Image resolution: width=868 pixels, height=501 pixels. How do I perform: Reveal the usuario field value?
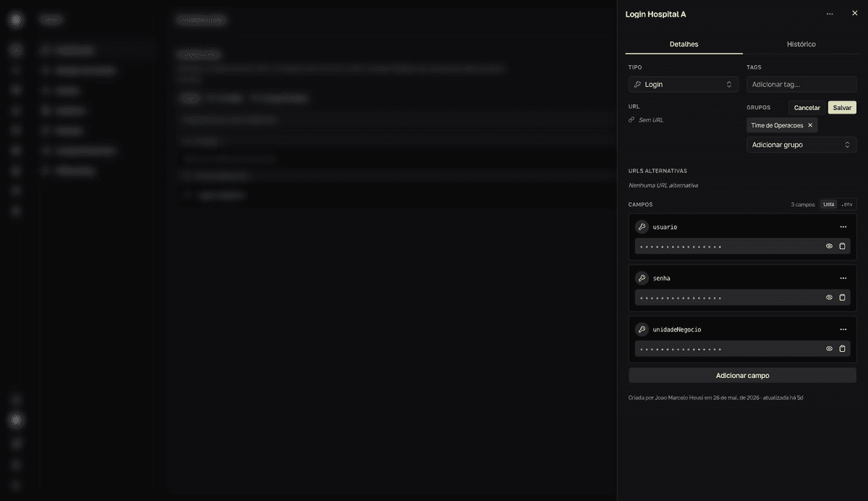(829, 246)
